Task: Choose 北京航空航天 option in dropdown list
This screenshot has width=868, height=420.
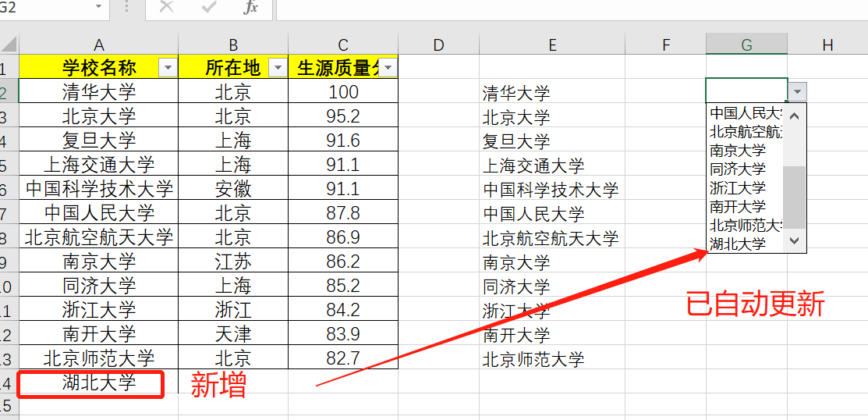Action: (746, 132)
